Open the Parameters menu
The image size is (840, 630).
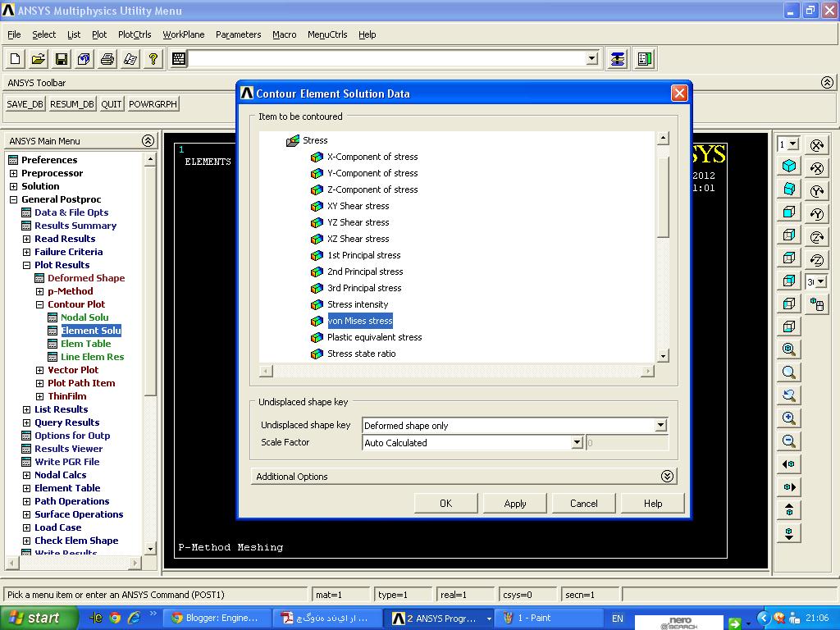(239, 34)
